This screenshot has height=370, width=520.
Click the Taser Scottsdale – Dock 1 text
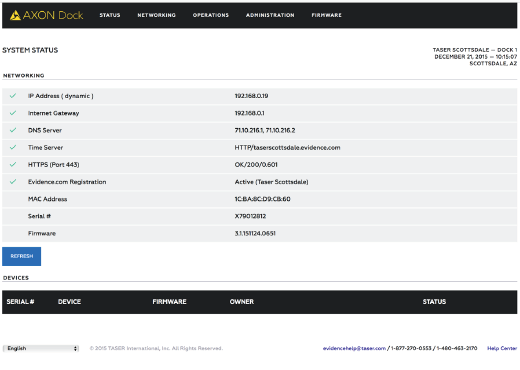pos(475,50)
